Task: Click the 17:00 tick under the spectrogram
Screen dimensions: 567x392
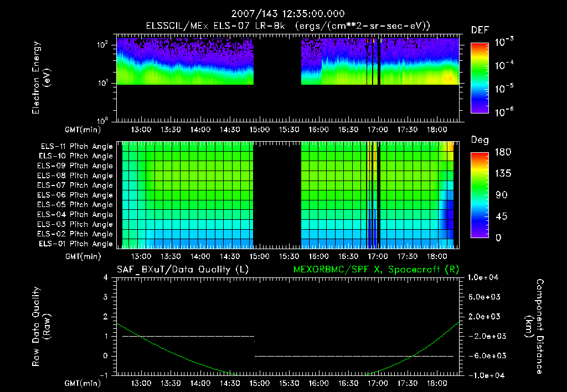Action: [378, 130]
